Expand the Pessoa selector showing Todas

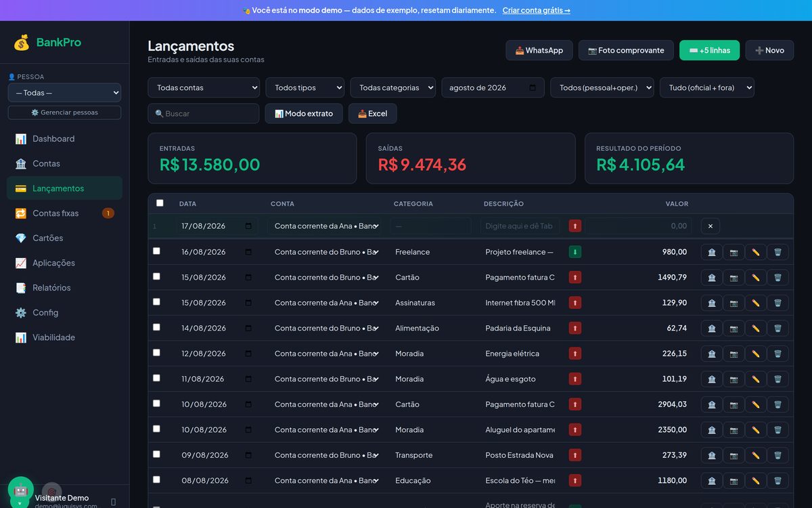(64, 93)
